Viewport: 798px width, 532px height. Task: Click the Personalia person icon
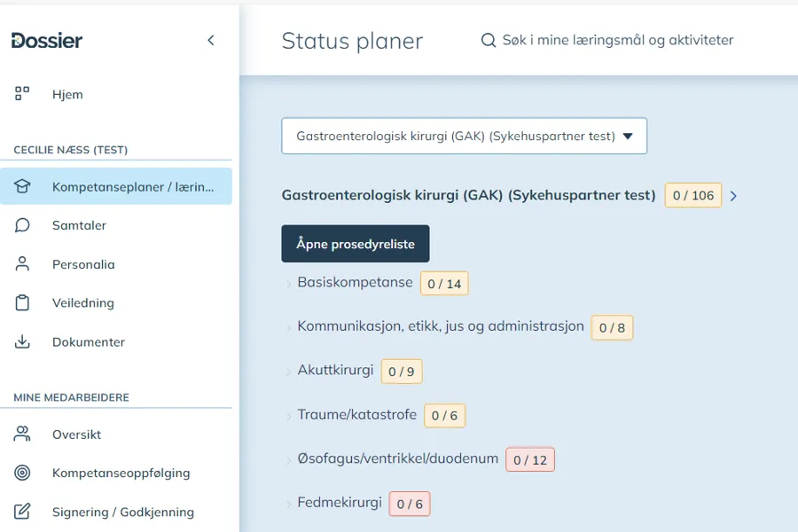click(x=20, y=263)
